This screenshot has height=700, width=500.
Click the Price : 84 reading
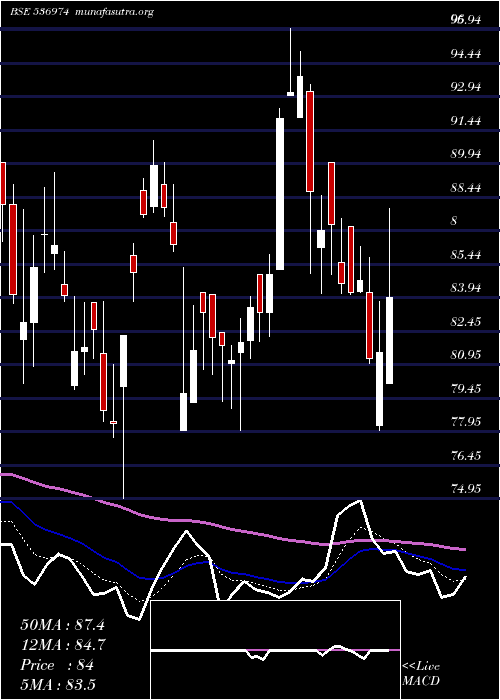point(57,665)
